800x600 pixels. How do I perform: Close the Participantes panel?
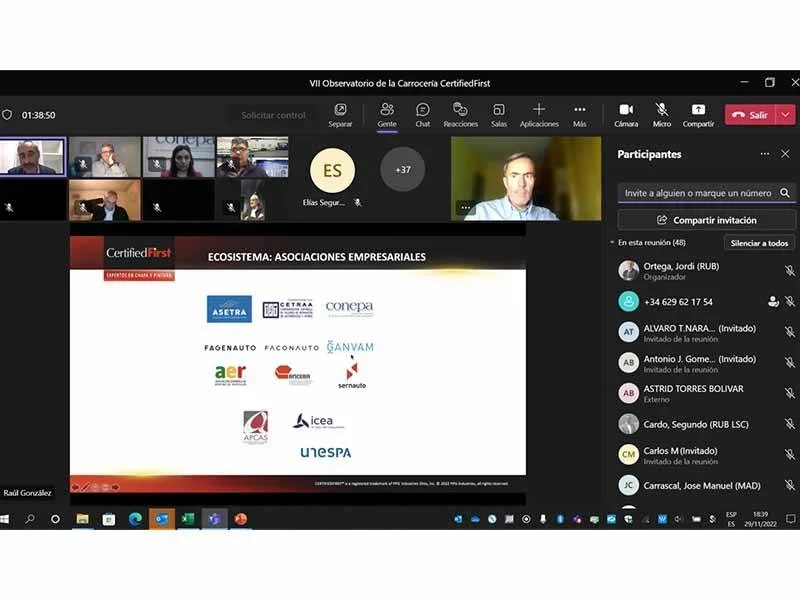(785, 154)
